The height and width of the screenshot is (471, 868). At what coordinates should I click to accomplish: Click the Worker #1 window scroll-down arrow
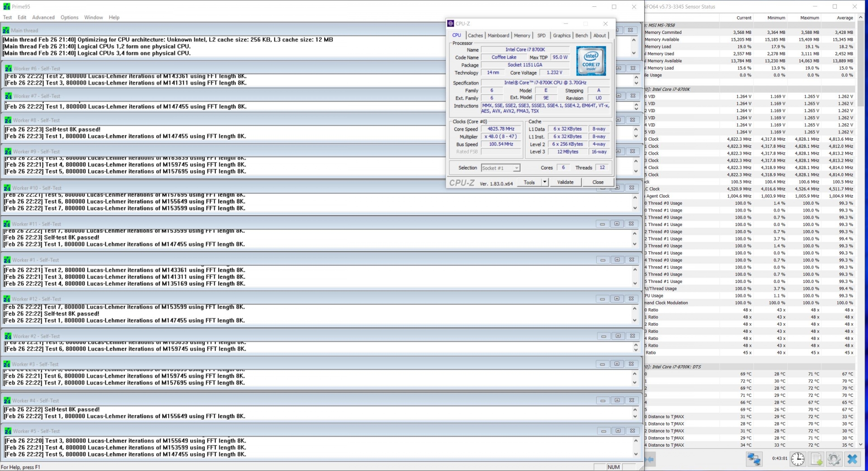point(635,283)
